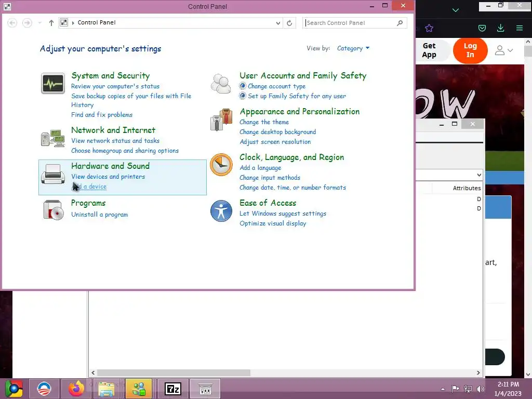
Task: Click the browser bookmark star icon
Action: click(x=429, y=28)
